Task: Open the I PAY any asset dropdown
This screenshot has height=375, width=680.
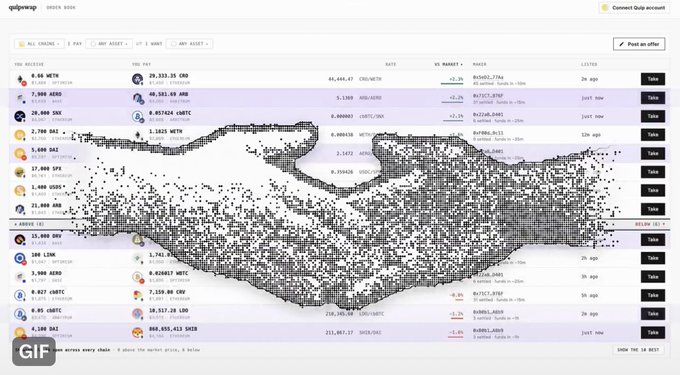Action: click(109, 44)
